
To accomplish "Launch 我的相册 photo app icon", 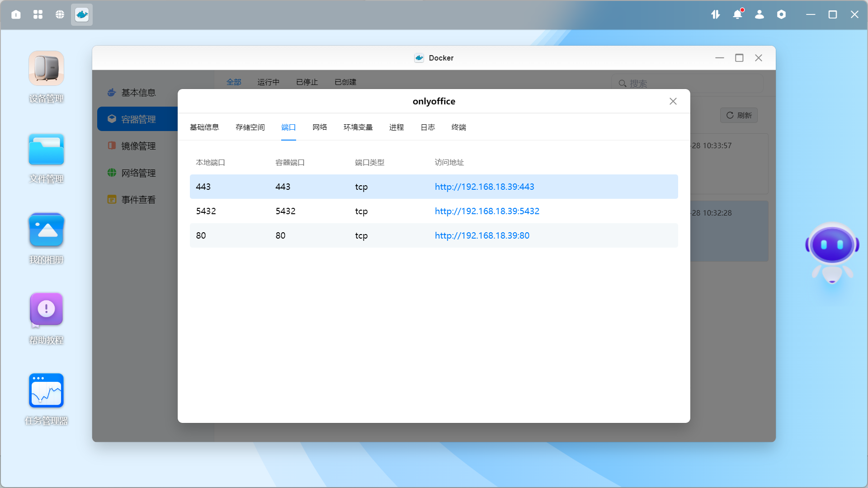I will point(46,230).
